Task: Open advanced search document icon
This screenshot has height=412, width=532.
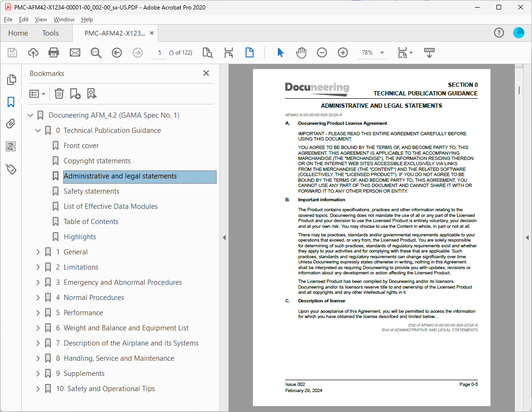Action: (x=207, y=53)
